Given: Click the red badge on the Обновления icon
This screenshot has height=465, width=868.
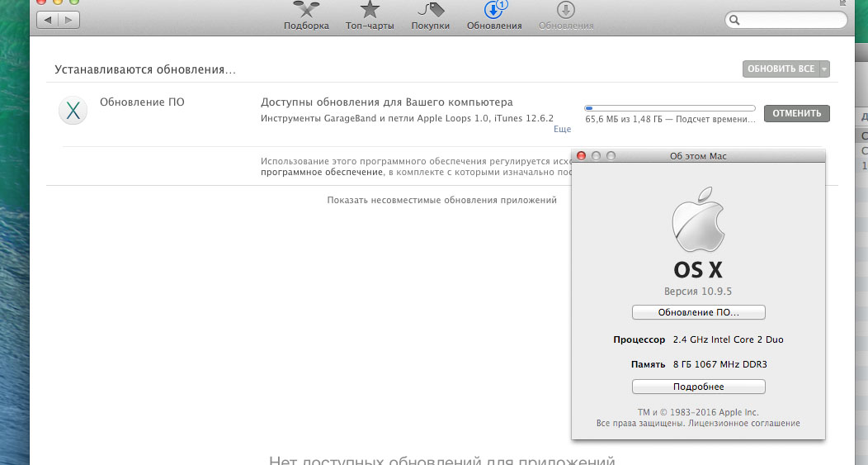Looking at the screenshot, I should (502, 4).
